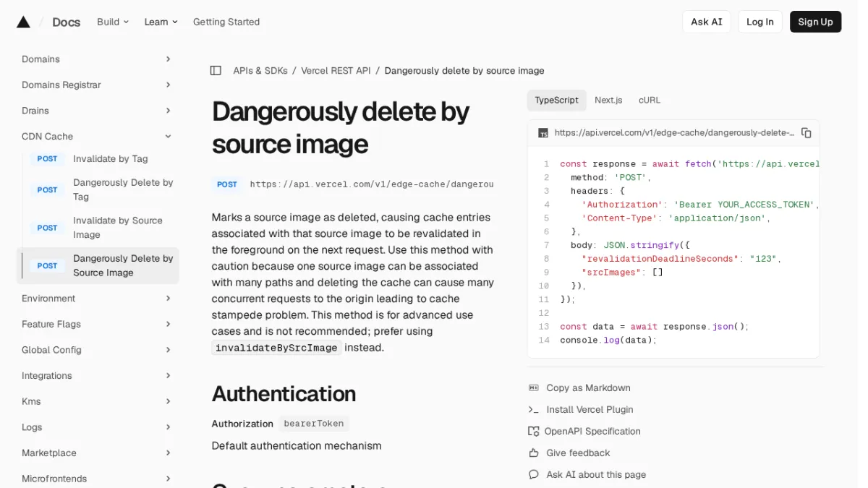Click the Log In button
The height and width of the screenshot is (488, 868).
[759, 22]
